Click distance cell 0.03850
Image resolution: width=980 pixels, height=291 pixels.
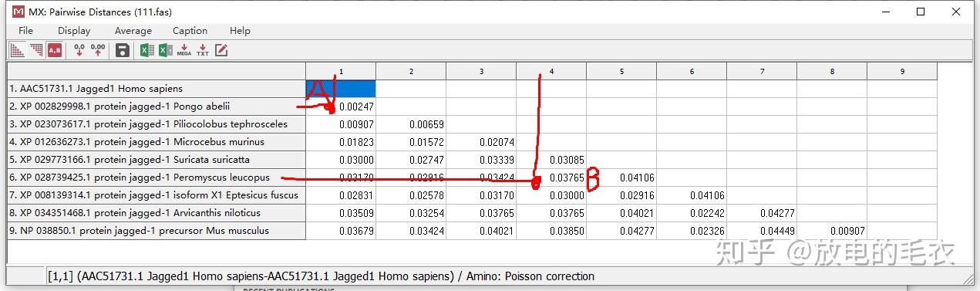(551, 231)
